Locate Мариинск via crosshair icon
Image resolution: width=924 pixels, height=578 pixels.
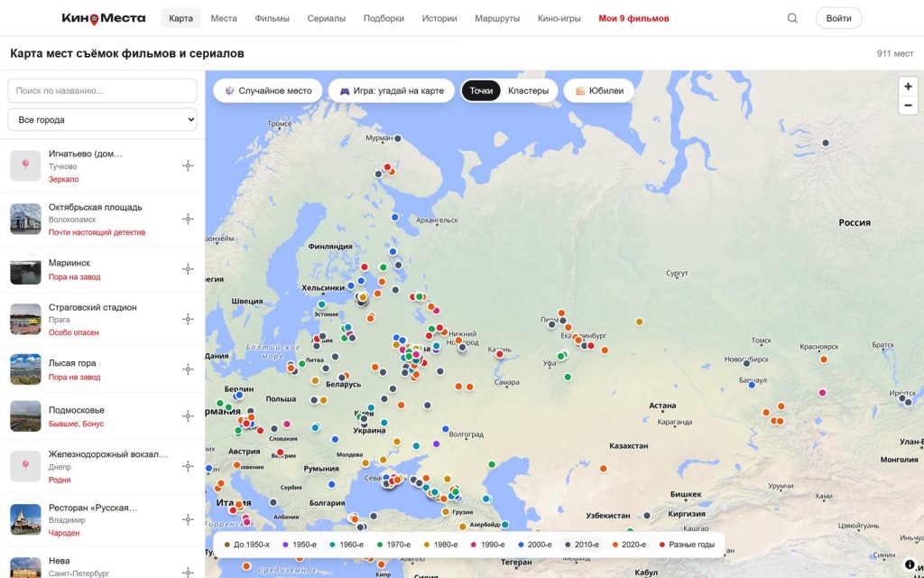click(x=188, y=269)
